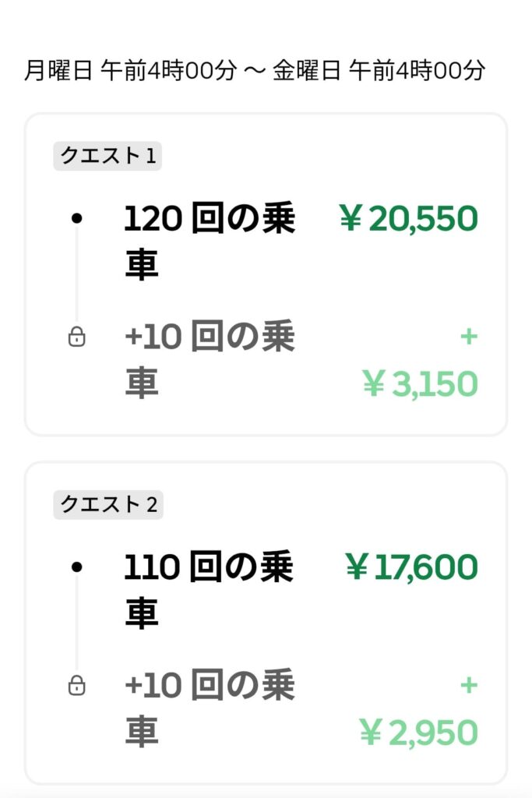Click the lock icon in Quest 1
532x798 pixels.
(77, 338)
